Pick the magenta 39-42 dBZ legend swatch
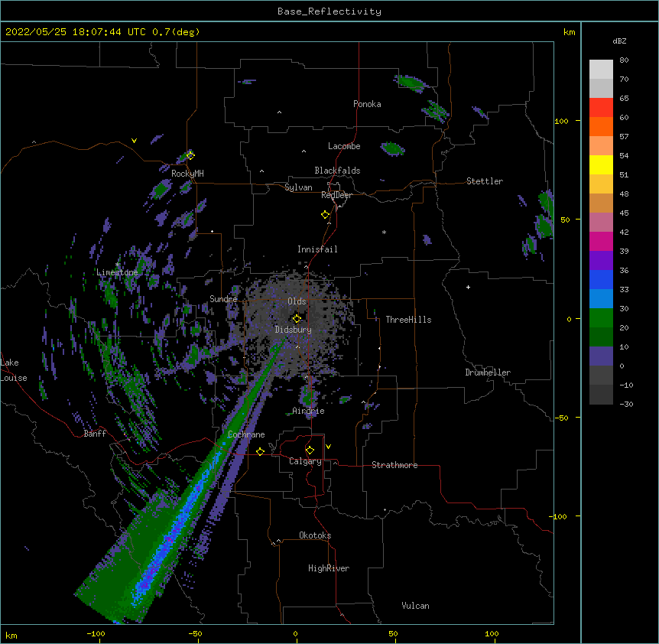Viewport: 659px width, 644px height. coord(601,241)
